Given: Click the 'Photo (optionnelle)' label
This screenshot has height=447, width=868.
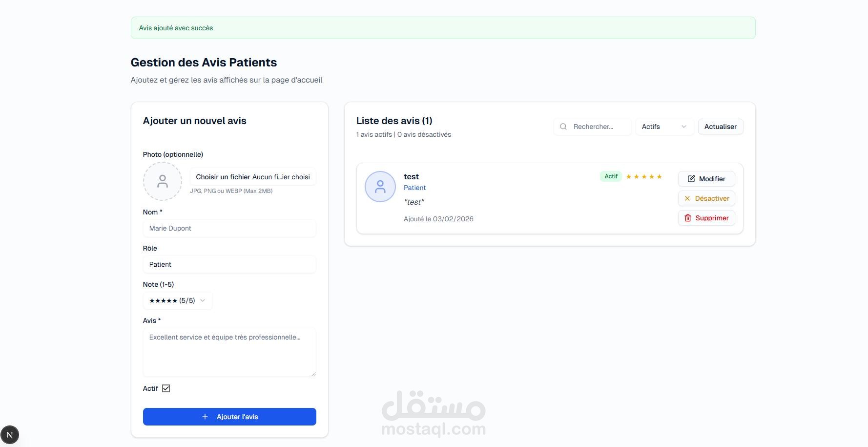Looking at the screenshot, I should point(173,154).
